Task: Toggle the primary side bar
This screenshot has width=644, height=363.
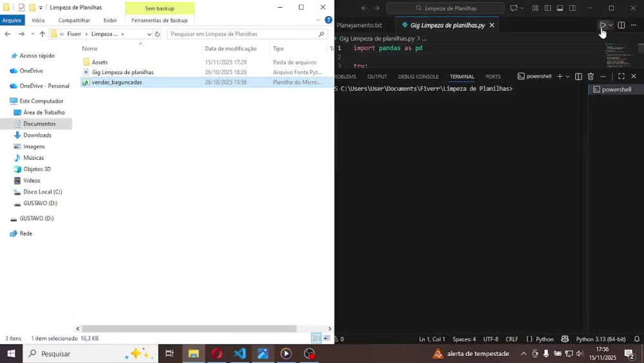Action: coord(547,8)
